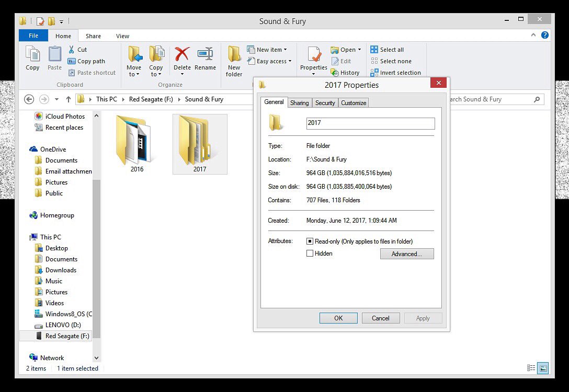Open the Sharing tab in Properties
This screenshot has width=569, height=392.
(x=299, y=102)
